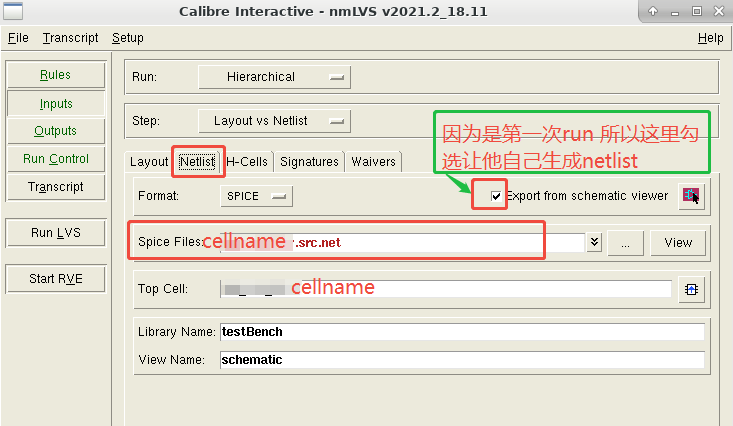Viewport: 733px width, 426px height.
Task: Click the Top Cell import icon
Action: pos(691,289)
